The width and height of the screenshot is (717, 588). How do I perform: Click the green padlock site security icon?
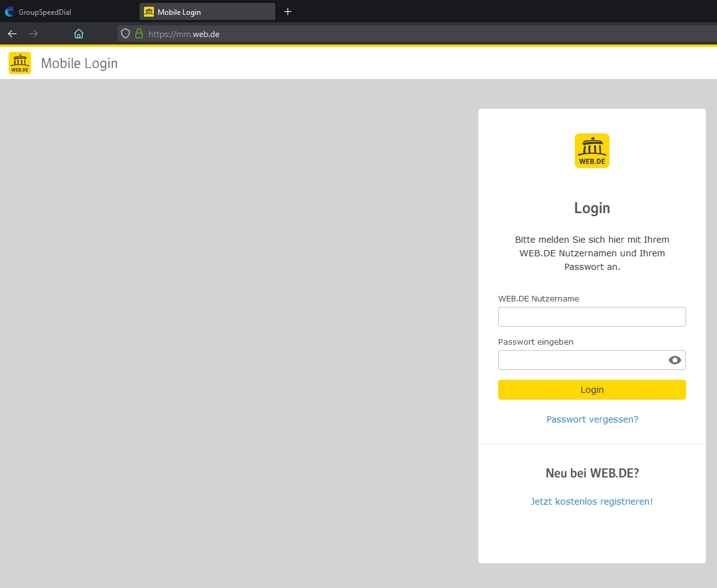(139, 34)
